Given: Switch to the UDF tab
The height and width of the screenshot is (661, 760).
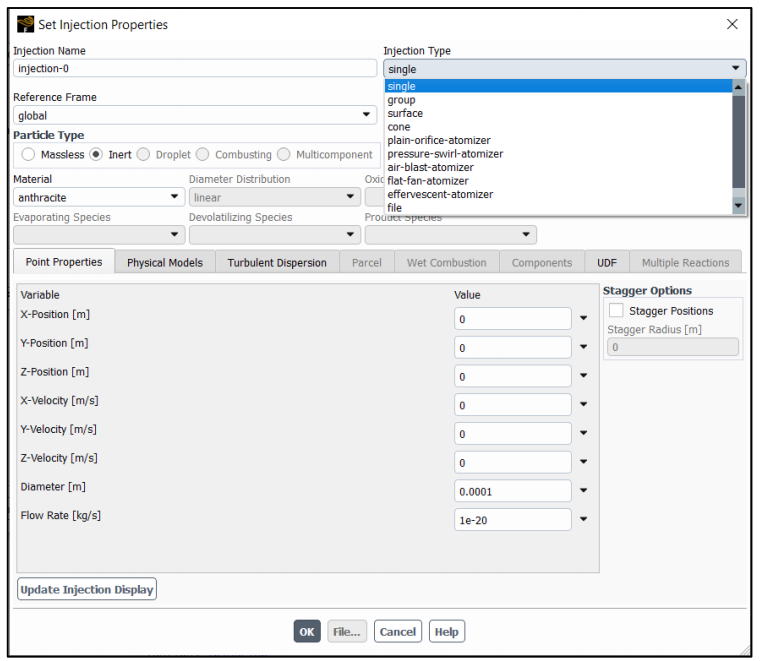Looking at the screenshot, I should click(607, 263).
